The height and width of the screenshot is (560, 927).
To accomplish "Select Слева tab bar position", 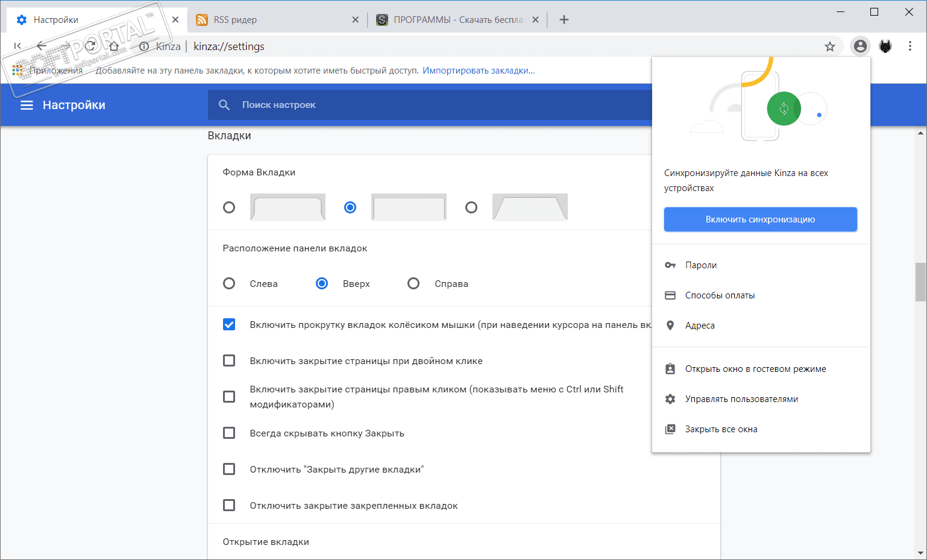I will (229, 283).
